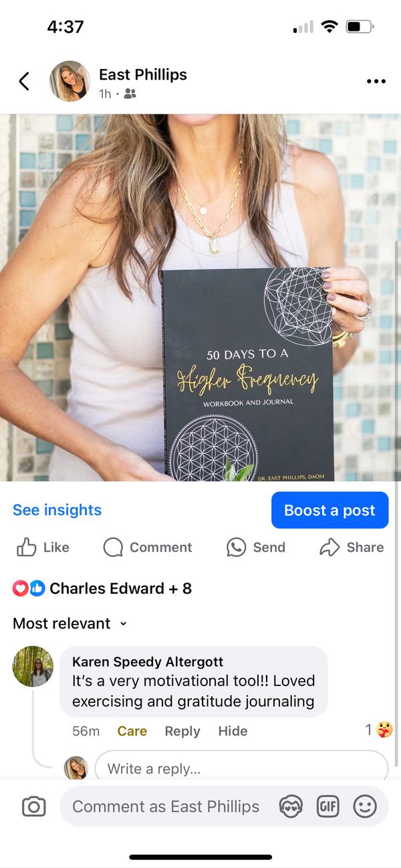Viewport: 401px width, 868px height.
Task: Click the Write a reply field
Action: click(x=241, y=768)
